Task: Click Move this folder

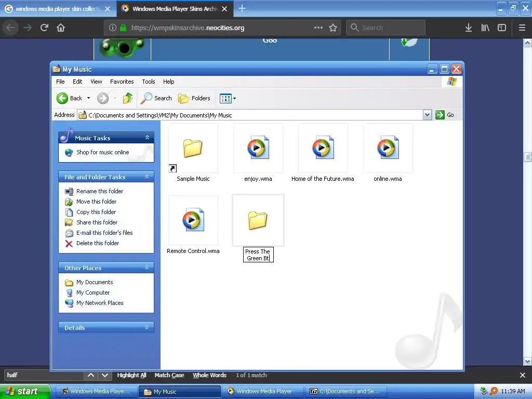Action: tap(96, 202)
